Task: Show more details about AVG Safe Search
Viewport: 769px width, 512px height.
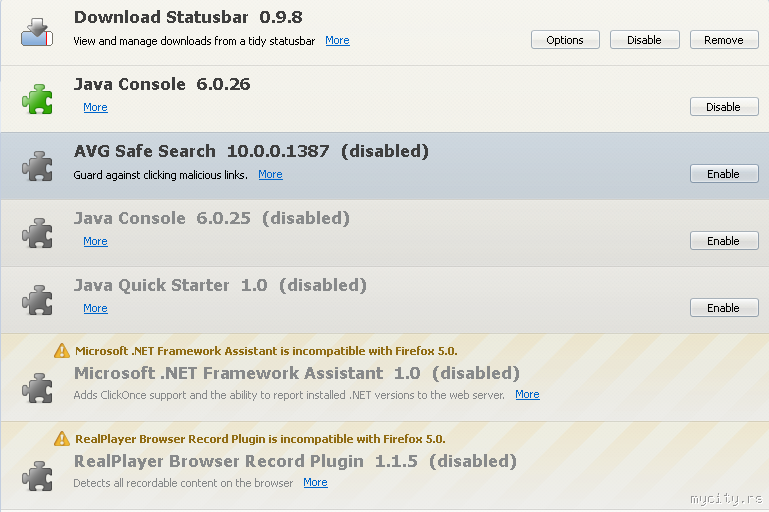Action: click(x=270, y=174)
